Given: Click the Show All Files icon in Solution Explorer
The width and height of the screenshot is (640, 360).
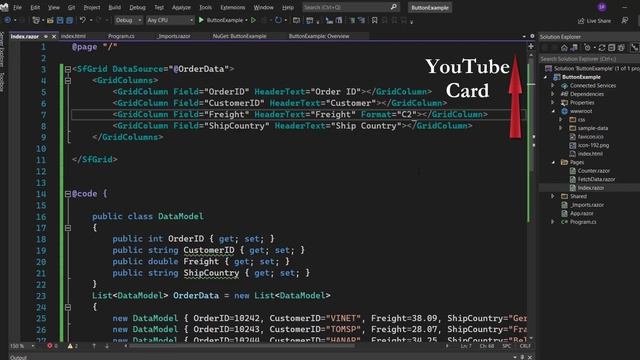Looking at the screenshot, I should (x=621, y=48).
